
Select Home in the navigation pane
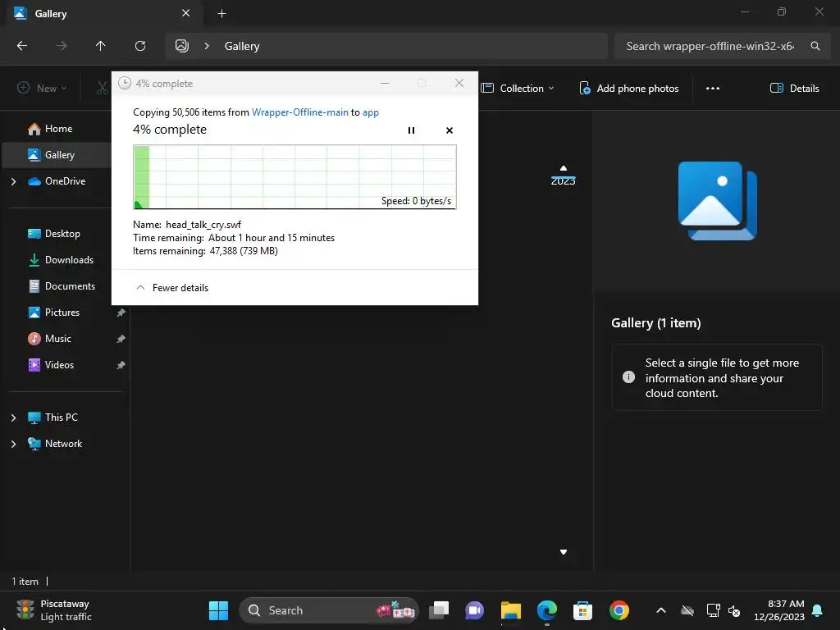(58, 129)
